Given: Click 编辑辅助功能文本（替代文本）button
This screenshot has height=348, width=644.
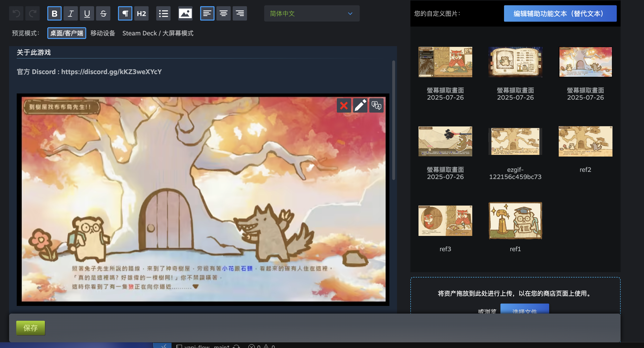Looking at the screenshot, I should click(x=560, y=14).
